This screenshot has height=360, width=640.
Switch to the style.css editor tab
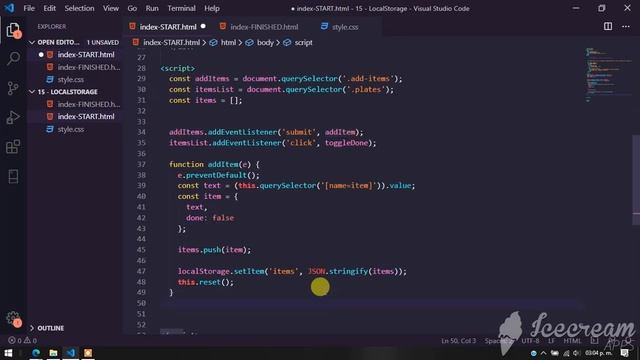click(x=345, y=27)
